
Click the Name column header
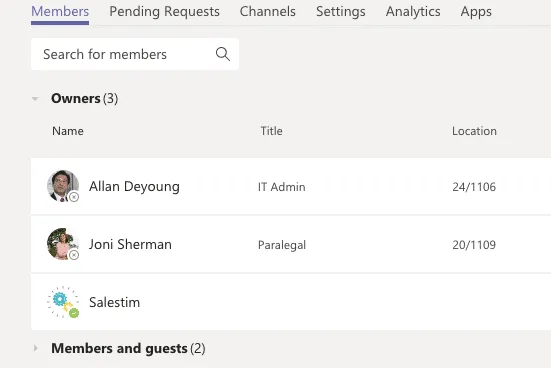click(68, 131)
